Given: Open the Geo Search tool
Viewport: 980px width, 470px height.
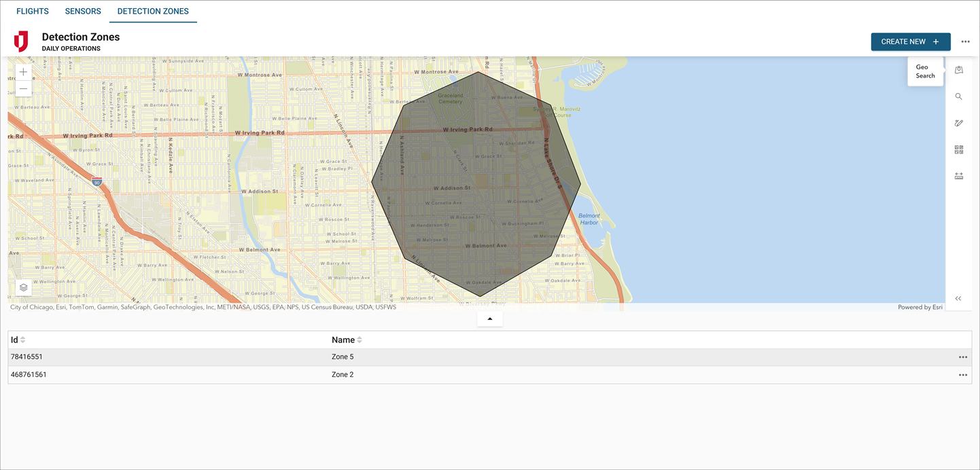Looking at the screenshot, I should (959, 70).
